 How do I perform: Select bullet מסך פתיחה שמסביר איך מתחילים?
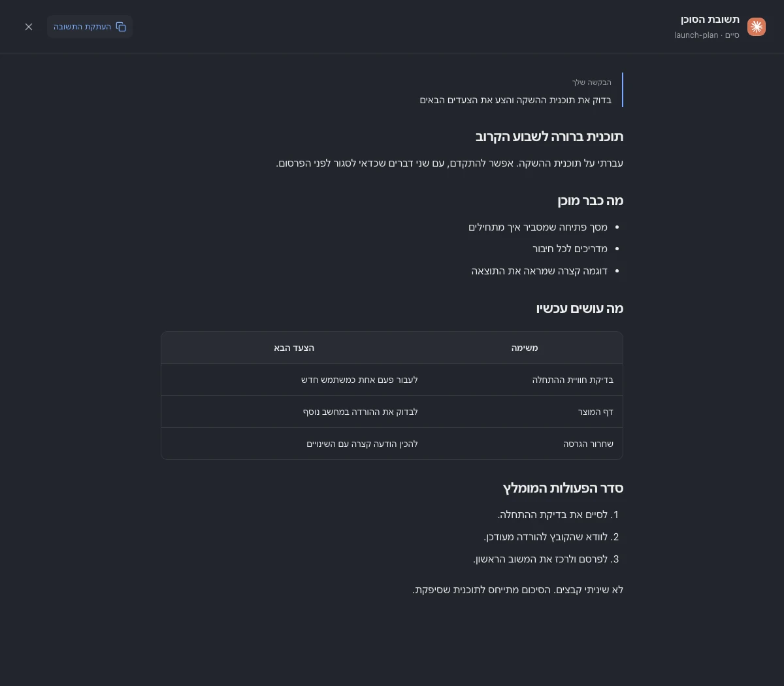coord(538,227)
